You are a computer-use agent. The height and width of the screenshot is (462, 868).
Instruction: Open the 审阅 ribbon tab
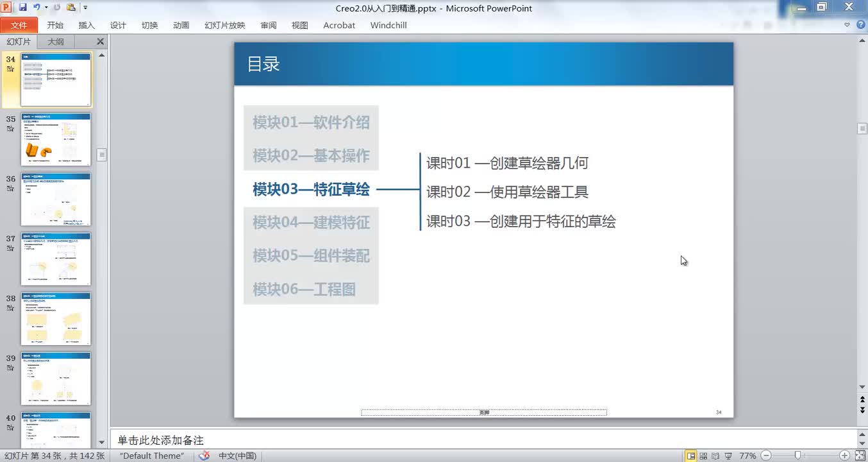point(269,25)
